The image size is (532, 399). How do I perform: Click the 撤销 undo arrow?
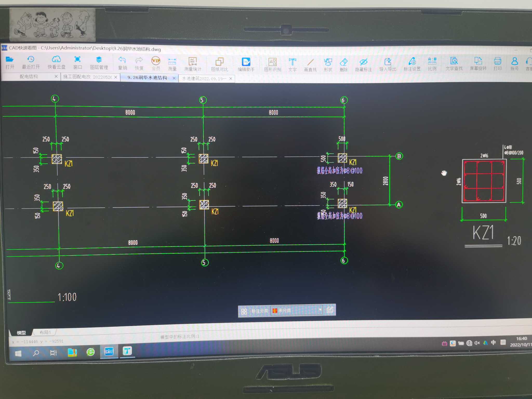coord(122,64)
